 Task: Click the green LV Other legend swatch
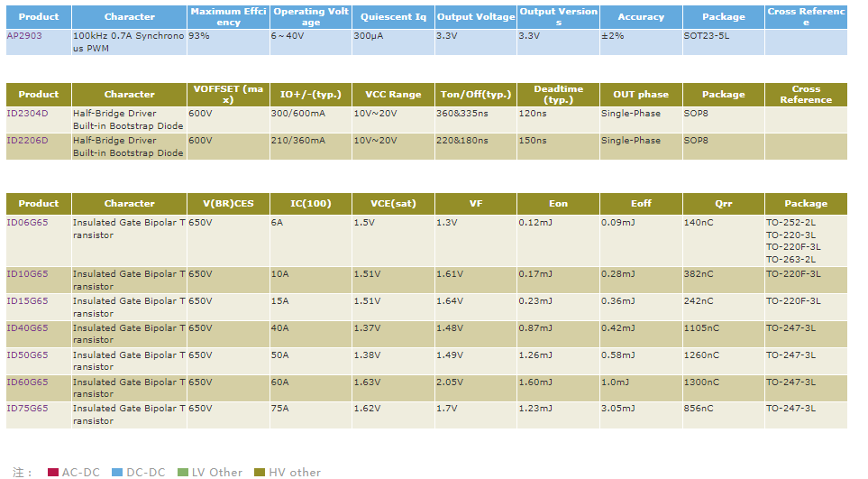(183, 472)
